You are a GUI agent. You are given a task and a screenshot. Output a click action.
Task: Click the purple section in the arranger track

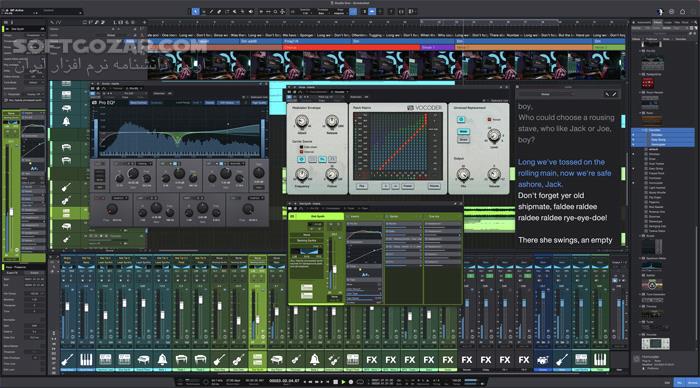[x=437, y=47]
